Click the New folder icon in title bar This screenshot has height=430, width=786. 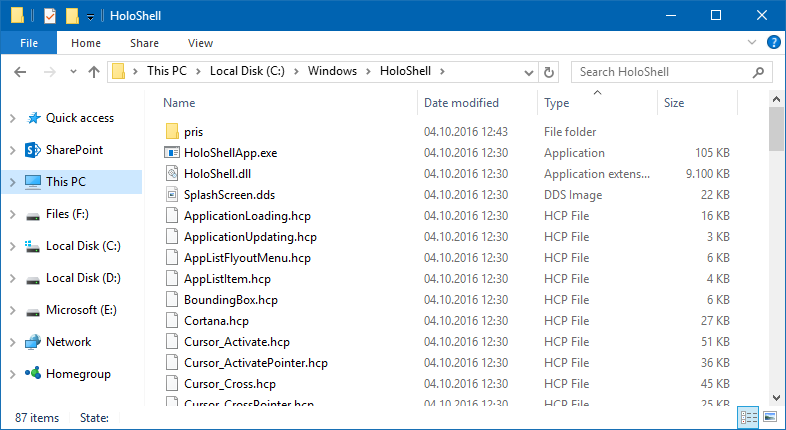(72, 16)
